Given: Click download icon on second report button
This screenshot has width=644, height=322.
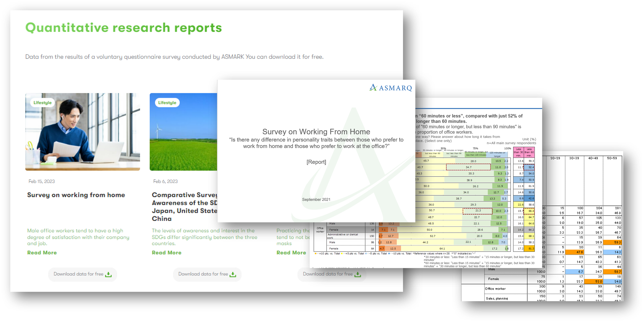Looking at the screenshot, I should coord(233,274).
